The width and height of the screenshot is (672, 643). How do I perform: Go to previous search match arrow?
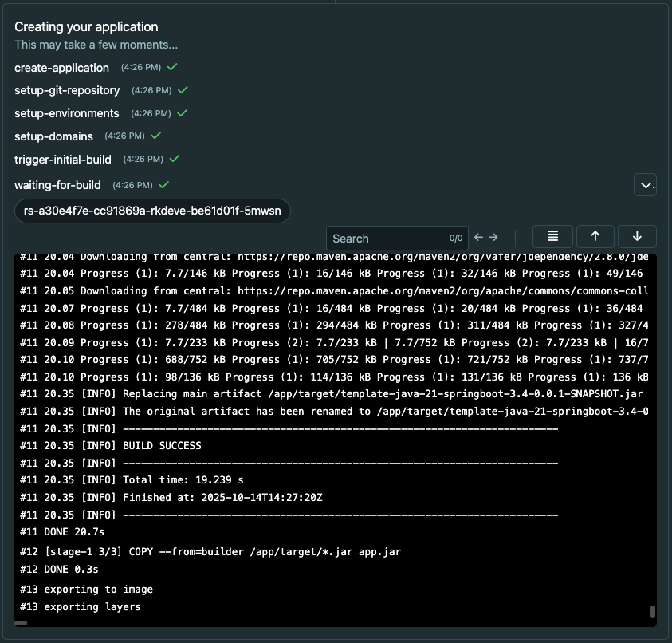(478, 238)
